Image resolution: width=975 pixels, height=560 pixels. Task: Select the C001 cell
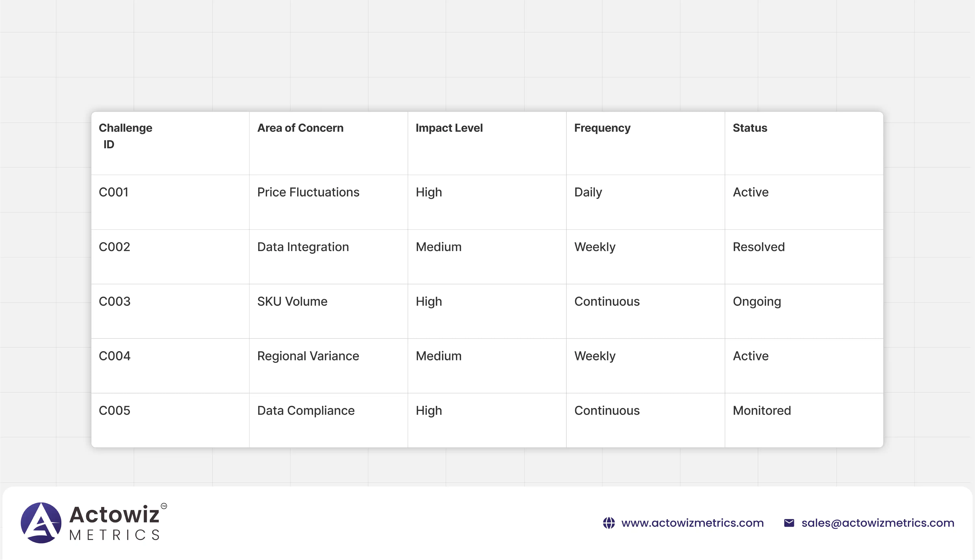114,192
